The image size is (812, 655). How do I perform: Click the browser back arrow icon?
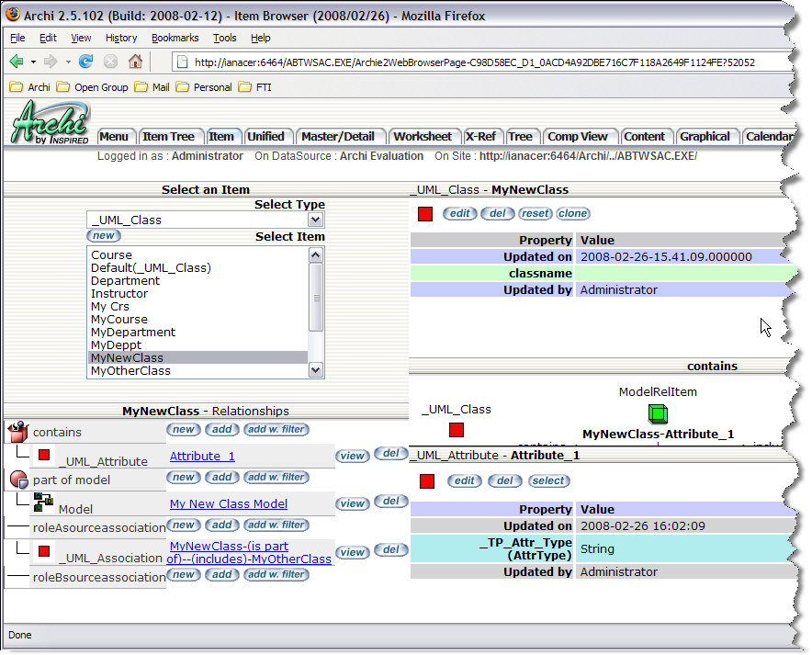pos(17,62)
